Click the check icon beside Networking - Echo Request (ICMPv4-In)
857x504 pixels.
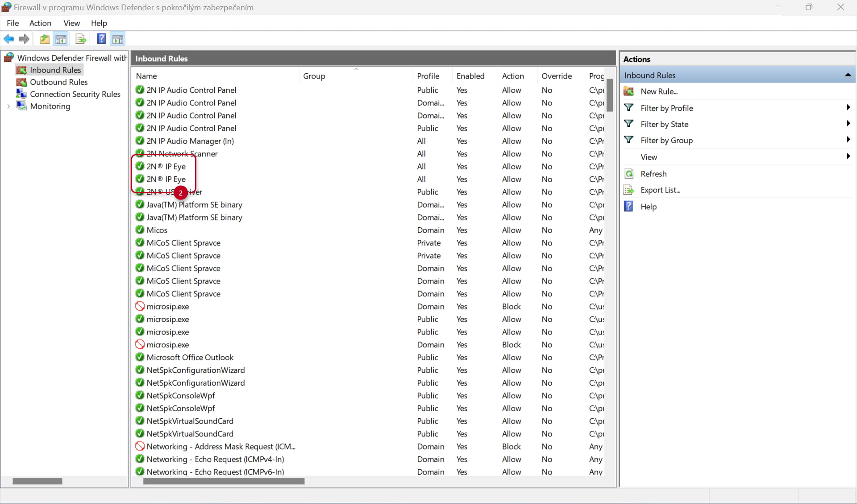pyautogui.click(x=140, y=459)
